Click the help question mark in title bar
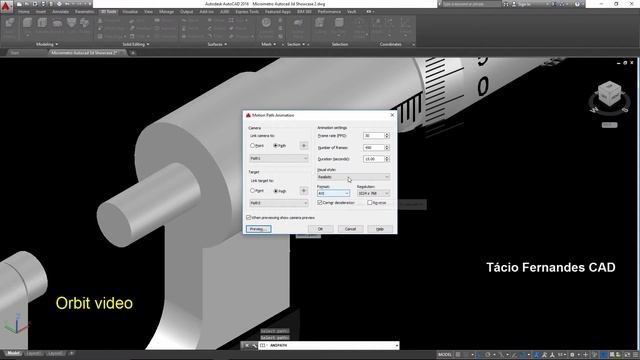This screenshot has height=360, width=640. pyautogui.click(x=577, y=4)
